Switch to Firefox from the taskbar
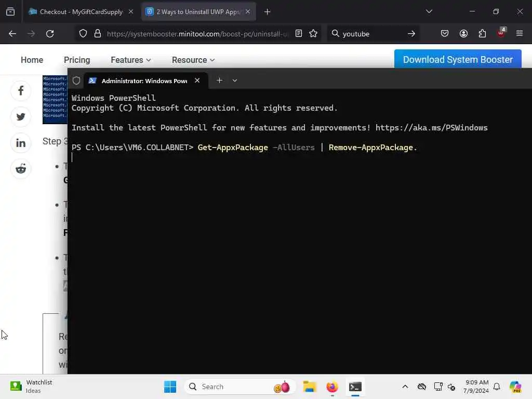The height and width of the screenshot is (399, 532). [332, 387]
